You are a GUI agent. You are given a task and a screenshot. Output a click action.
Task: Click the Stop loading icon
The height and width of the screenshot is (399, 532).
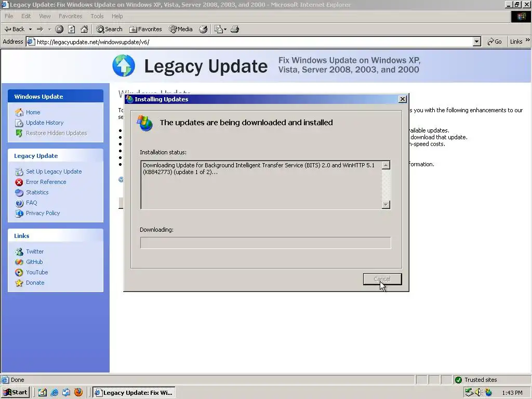pyautogui.click(x=59, y=29)
